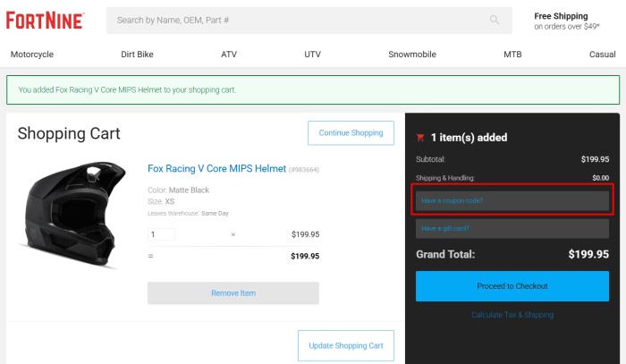This screenshot has height=364, width=626.
Task: Click the Free Shipping notice
Action: 567,21
